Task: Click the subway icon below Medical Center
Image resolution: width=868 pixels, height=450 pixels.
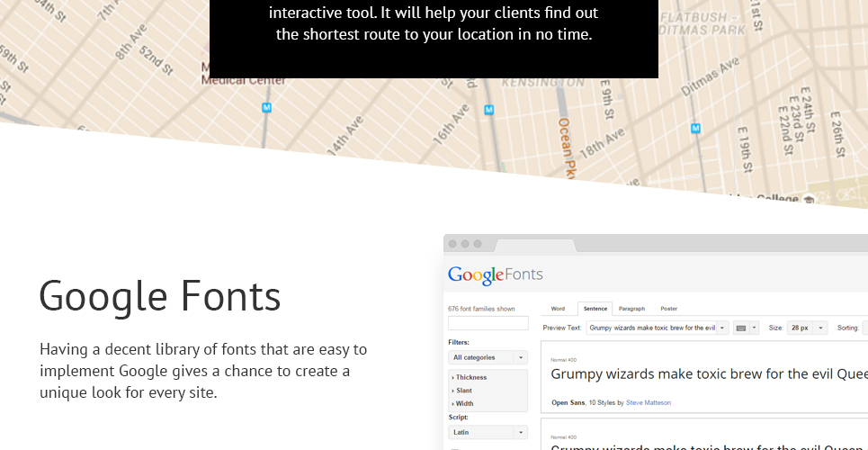Action: (266, 107)
